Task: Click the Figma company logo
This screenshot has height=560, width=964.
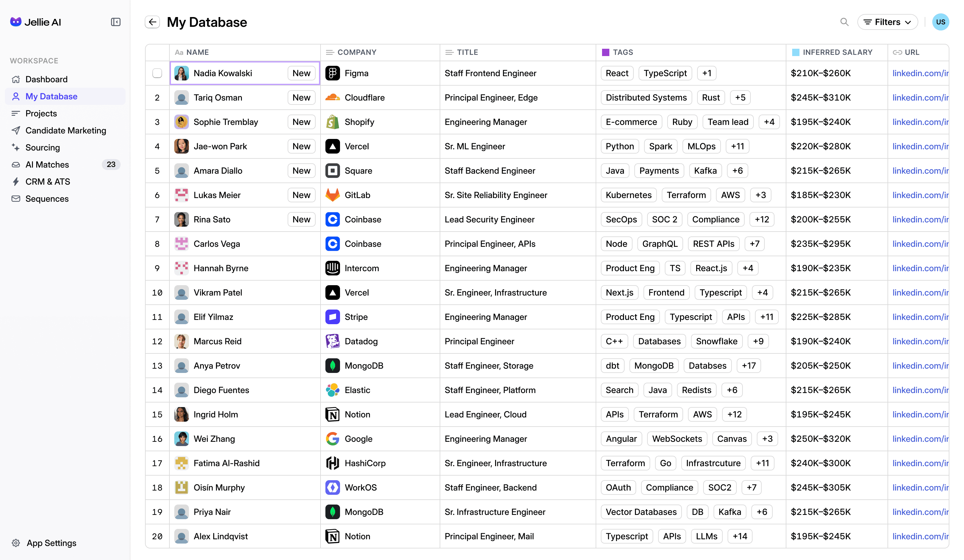Action: [x=332, y=73]
